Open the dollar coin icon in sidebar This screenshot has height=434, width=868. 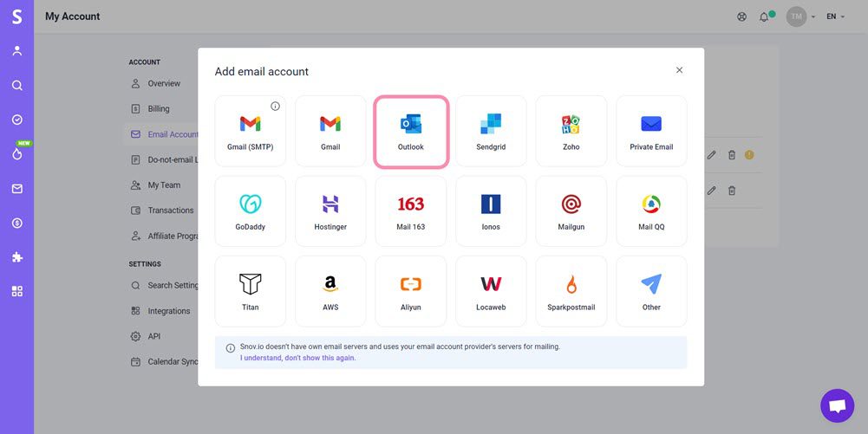click(17, 223)
